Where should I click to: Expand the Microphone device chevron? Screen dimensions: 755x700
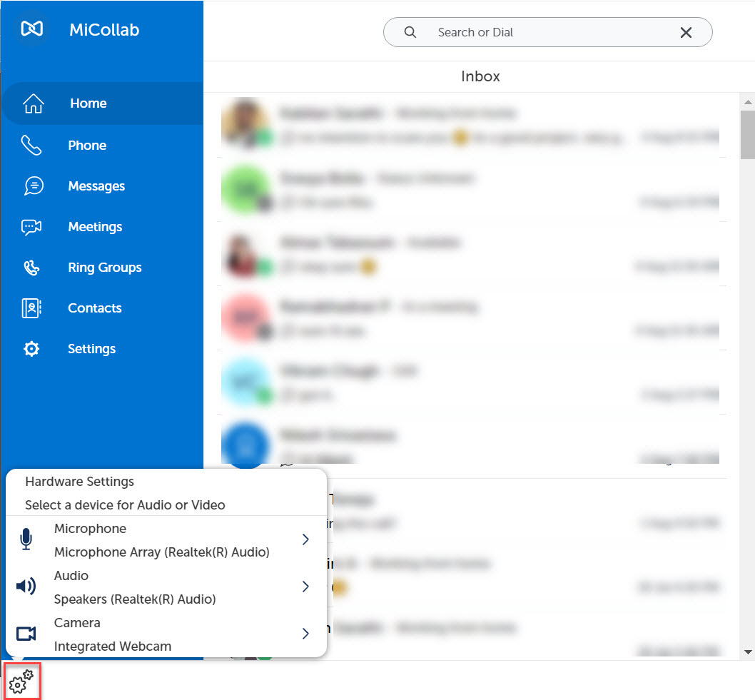tap(305, 539)
